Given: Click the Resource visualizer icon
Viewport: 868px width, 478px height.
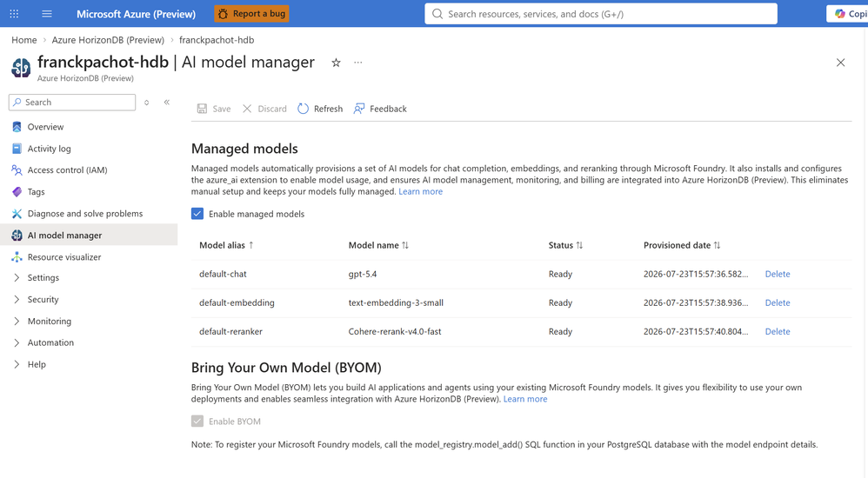Looking at the screenshot, I should click(x=17, y=256).
